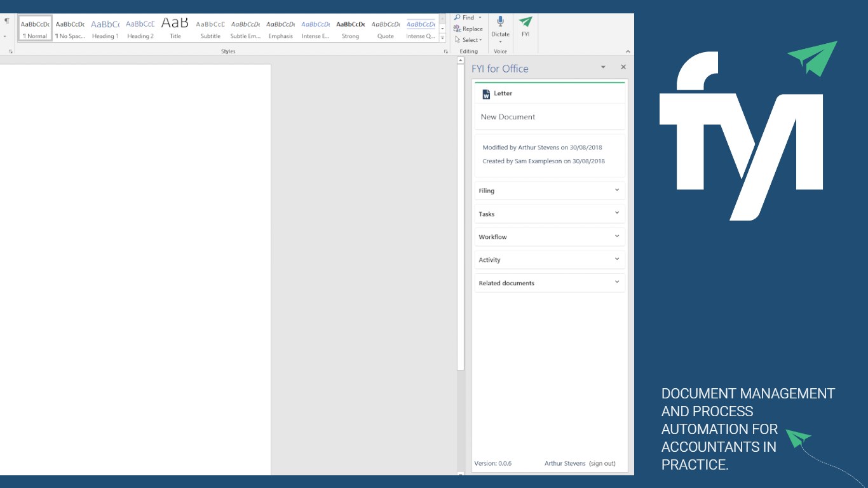Apply the Intense Quote style
Screen dimensions: 868x488
pos(421,29)
